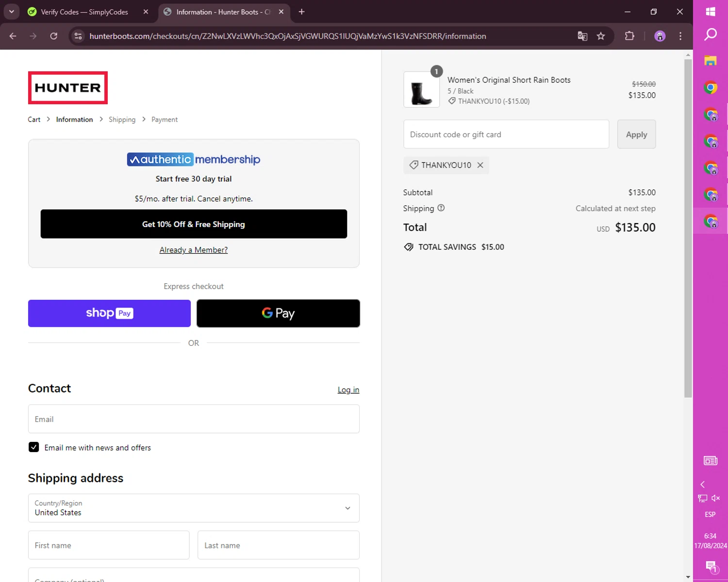This screenshot has height=582, width=728.
Task: Open Windows search magnifier
Action: [711, 34]
